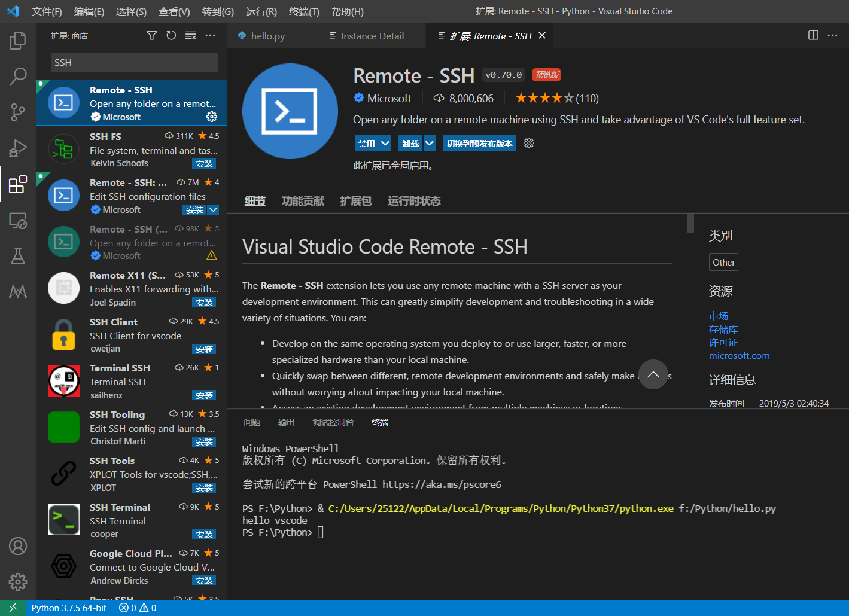Close the Remote - SSH extension tab
Screen dimensions: 849x616
[542, 36]
